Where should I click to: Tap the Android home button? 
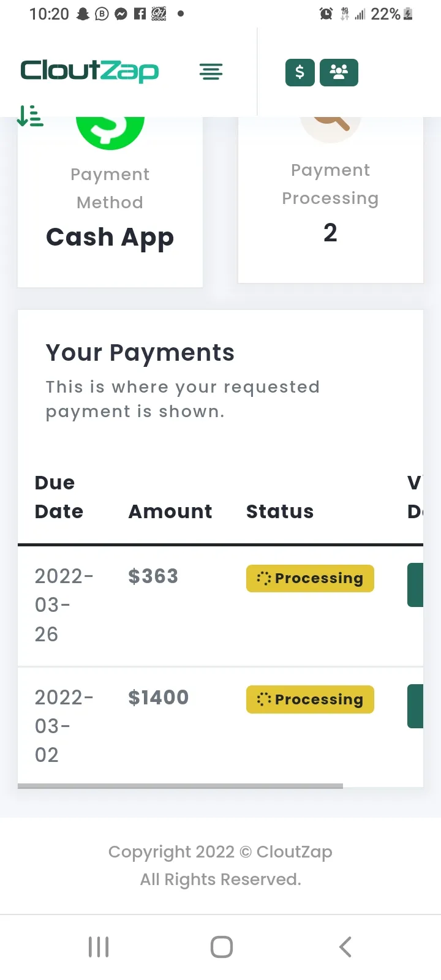(x=222, y=947)
